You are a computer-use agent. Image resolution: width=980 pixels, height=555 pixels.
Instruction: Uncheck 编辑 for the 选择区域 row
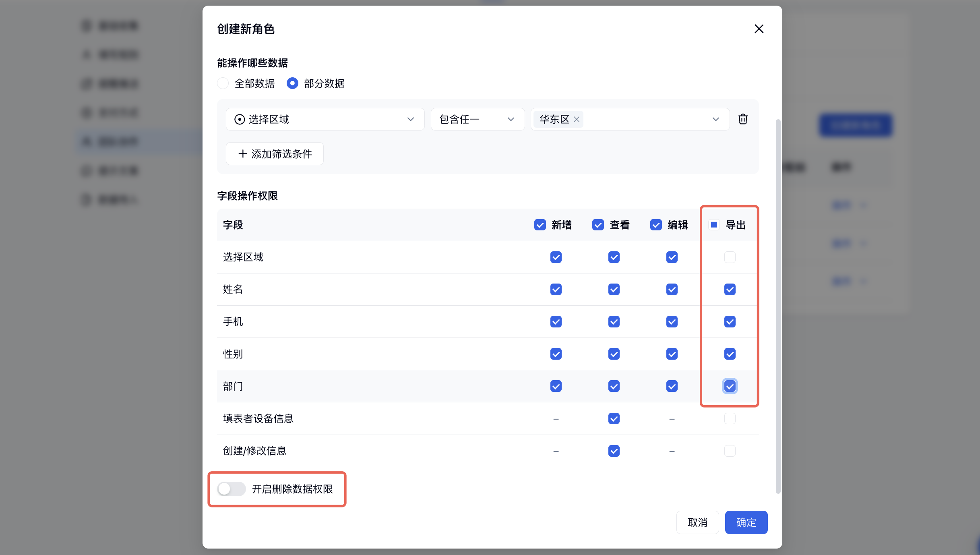672,257
